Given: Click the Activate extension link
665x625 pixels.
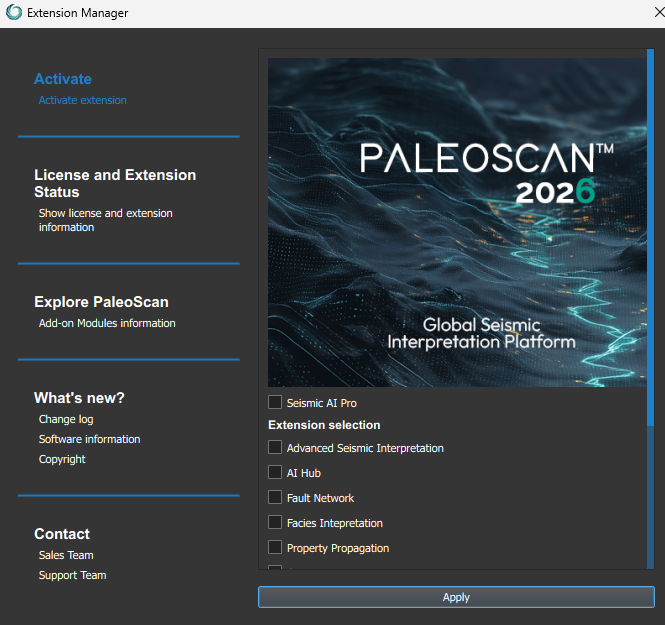Looking at the screenshot, I should coord(83,100).
